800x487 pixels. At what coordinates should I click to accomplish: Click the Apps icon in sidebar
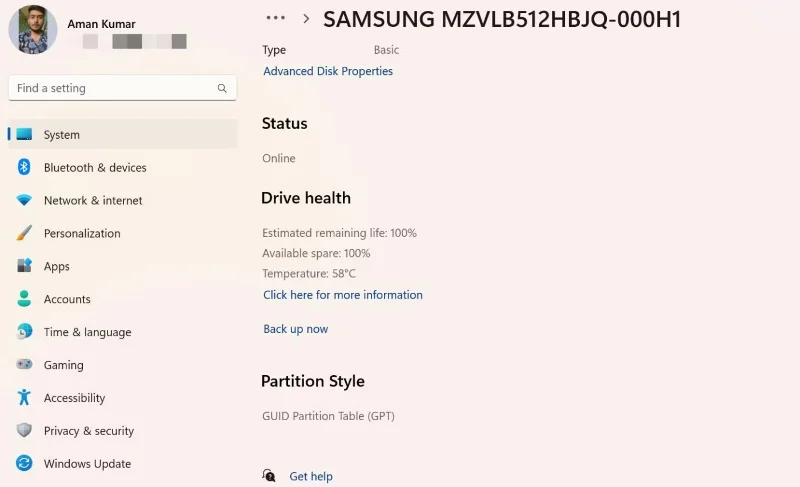point(24,266)
